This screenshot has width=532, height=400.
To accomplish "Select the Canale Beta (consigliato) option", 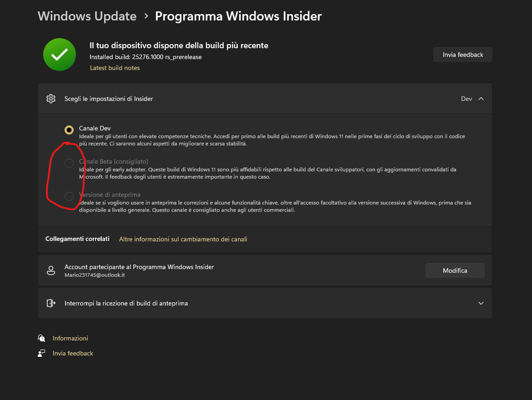I will [x=69, y=163].
